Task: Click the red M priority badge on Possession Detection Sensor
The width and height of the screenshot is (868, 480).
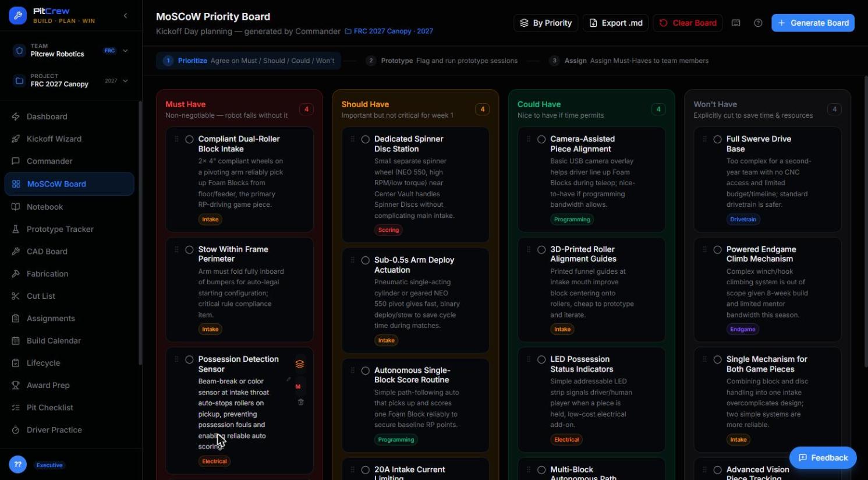Action: coord(298,386)
